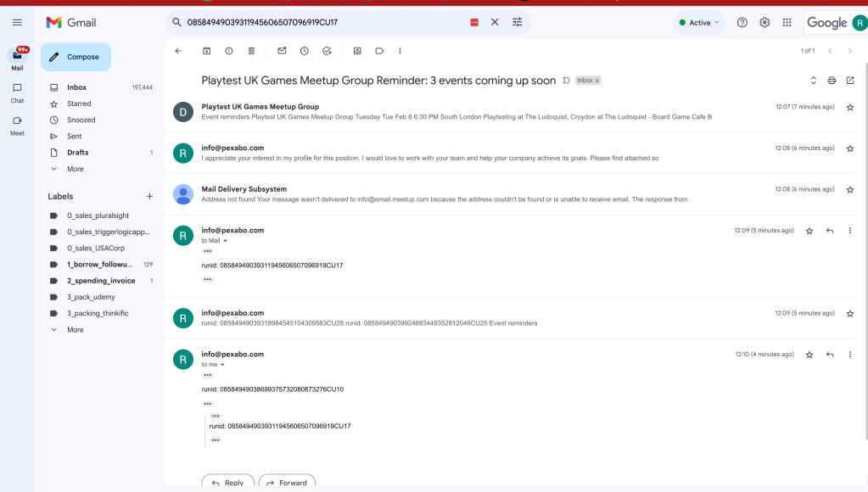Click in the search mail field
This screenshot has height=492, width=868.
click(x=325, y=23)
